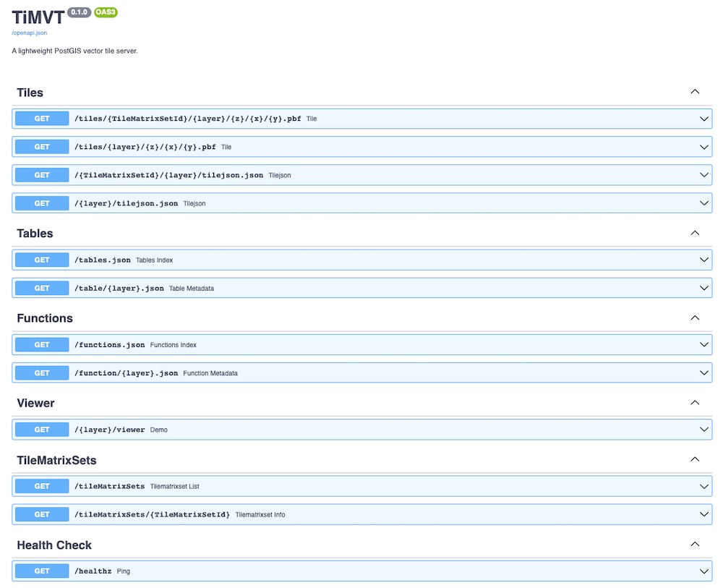Select path text /tiles/{layer}/{z}/{x}/{y}.pbf
The height and width of the screenshot is (588, 723).
click(x=145, y=147)
